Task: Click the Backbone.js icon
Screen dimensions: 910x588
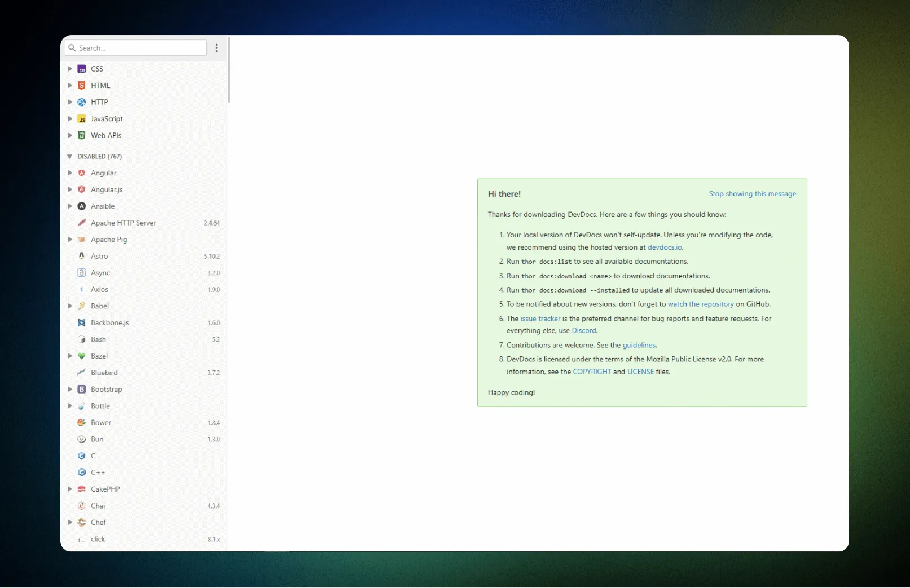Action: [x=82, y=323]
